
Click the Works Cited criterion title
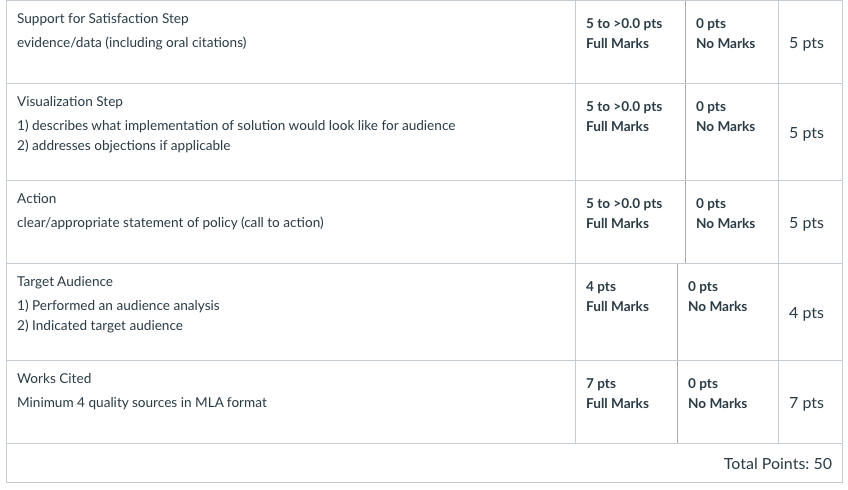[x=54, y=379]
